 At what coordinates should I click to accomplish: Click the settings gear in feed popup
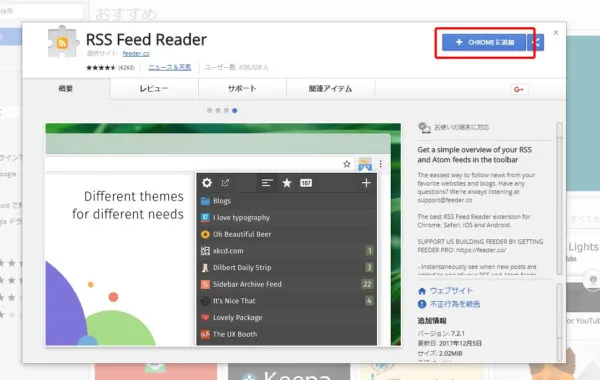click(x=207, y=183)
